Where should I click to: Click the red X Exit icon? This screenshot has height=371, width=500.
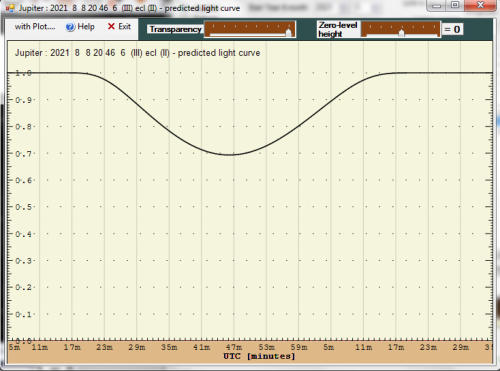[x=111, y=26]
